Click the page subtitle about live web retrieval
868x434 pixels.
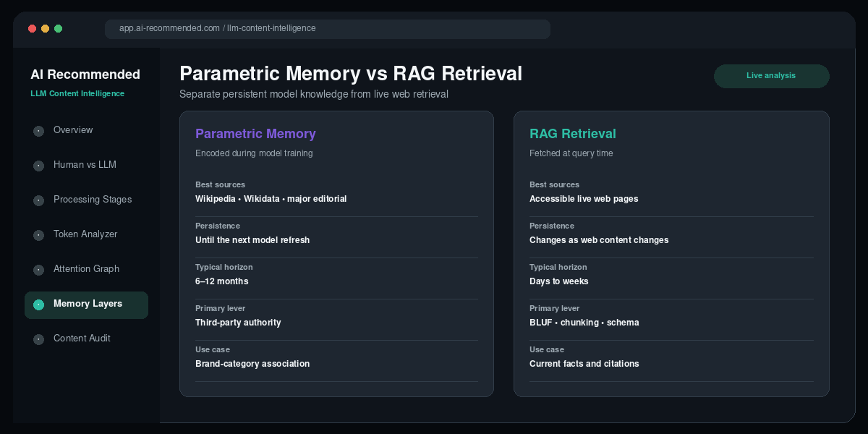(x=314, y=94)
